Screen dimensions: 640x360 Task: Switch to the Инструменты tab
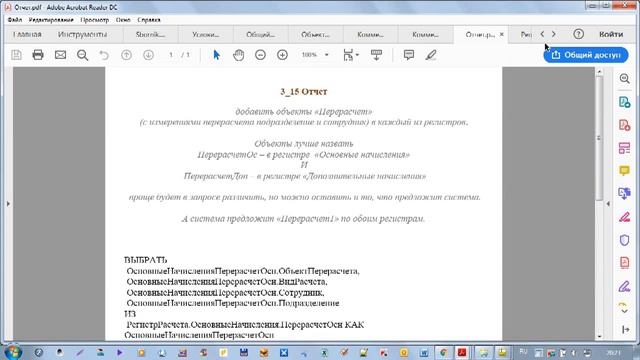pyautogui.click(x=82, y=34)
